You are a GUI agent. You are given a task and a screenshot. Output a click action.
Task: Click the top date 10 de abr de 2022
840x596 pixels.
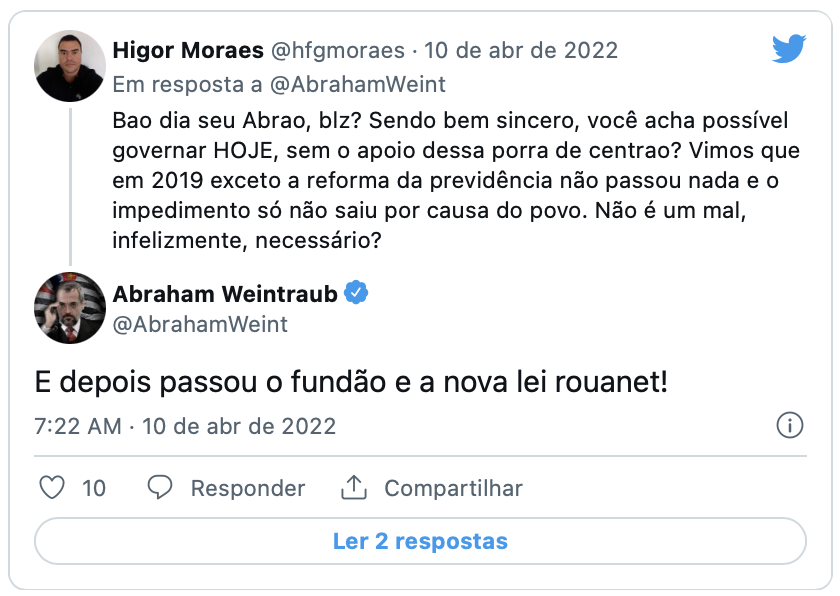[x=522, y=50]
